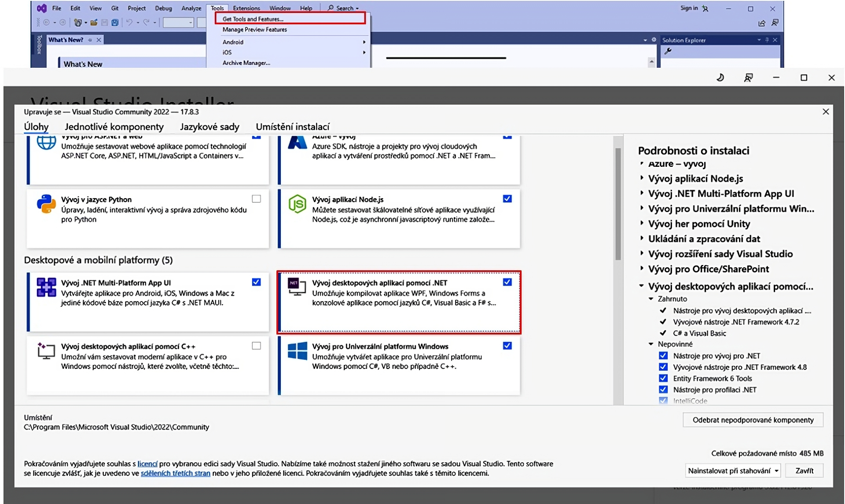845x504 pixels.
Task: Open Nainstalovat při stahování dropdown
Action: tap(777, 471)
